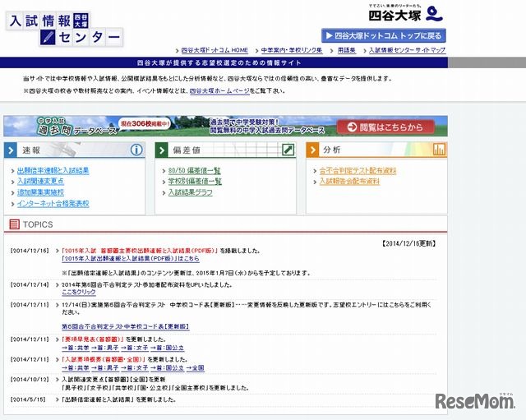Open 入試情報センター サイトマップ link
This screenshot has width=526, height=420.
[407, 50]
